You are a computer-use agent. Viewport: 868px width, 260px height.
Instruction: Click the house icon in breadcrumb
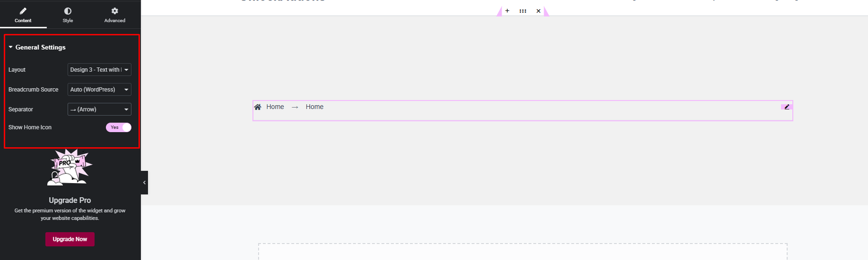point(258,107)
